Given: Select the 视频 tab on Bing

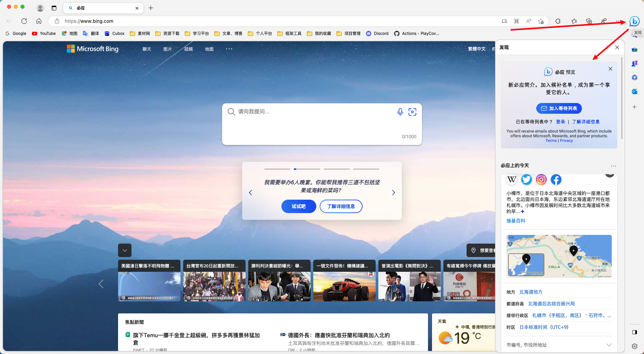Looking at the screenshot, I should click(x=189, y=49).
